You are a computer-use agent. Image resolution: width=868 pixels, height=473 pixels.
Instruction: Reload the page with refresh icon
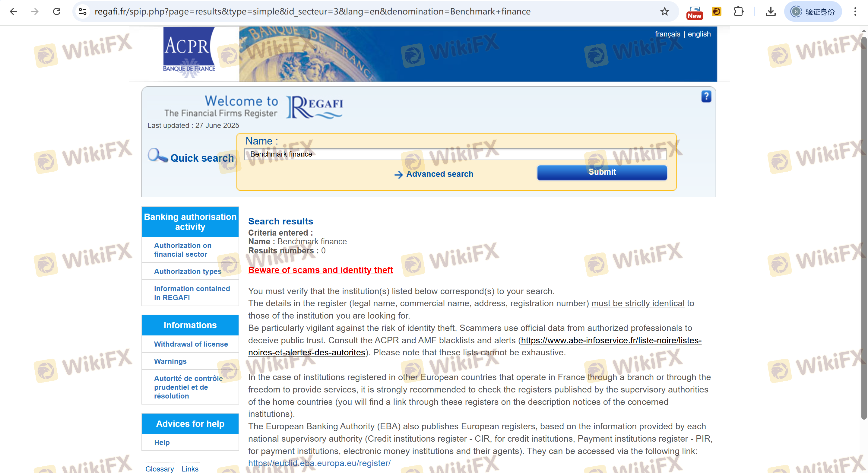click(x=57, y=11)
